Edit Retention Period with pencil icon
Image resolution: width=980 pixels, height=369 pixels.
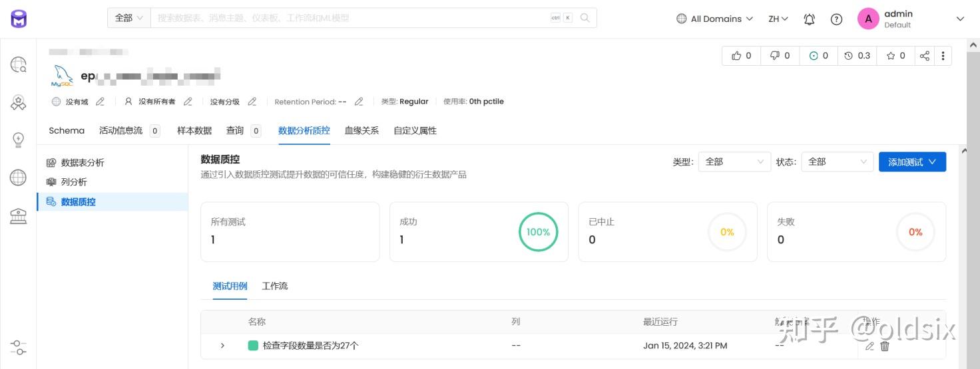click(x=359, y=102)
